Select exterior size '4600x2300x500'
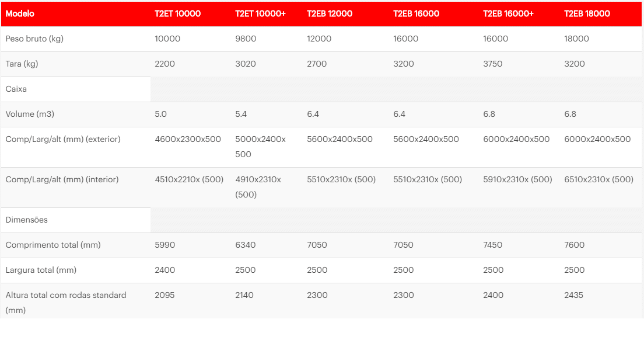The width and height of the screenshot is (644, 340). coord(188,139)
